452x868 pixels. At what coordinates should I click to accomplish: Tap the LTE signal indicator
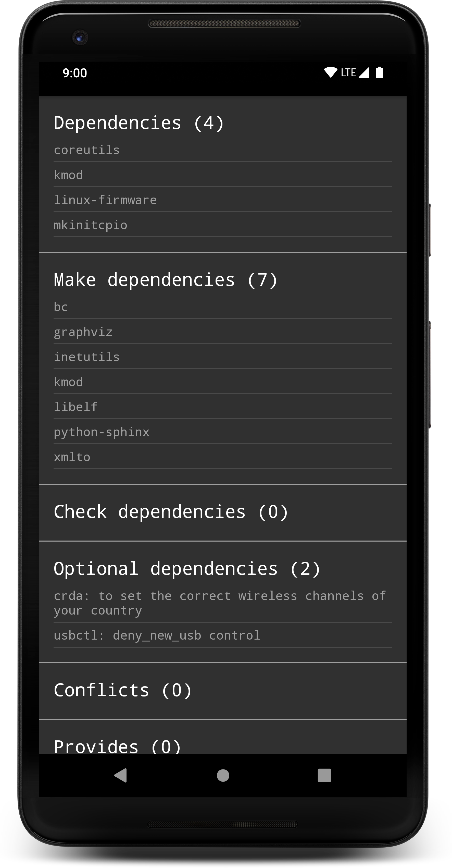coord(355,72)
